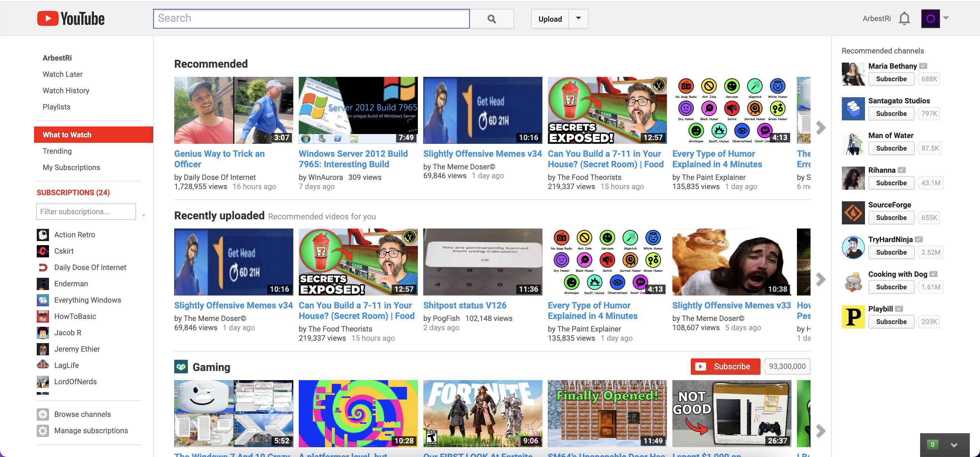Select What to Watch tab
The height and width of the screenshot is (457, 980).
click(x=93, y=135)
